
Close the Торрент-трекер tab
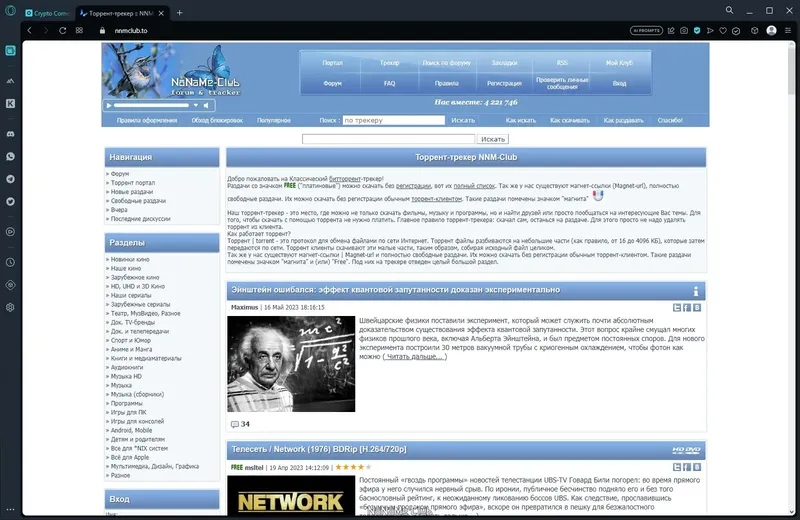click(161, 13)
